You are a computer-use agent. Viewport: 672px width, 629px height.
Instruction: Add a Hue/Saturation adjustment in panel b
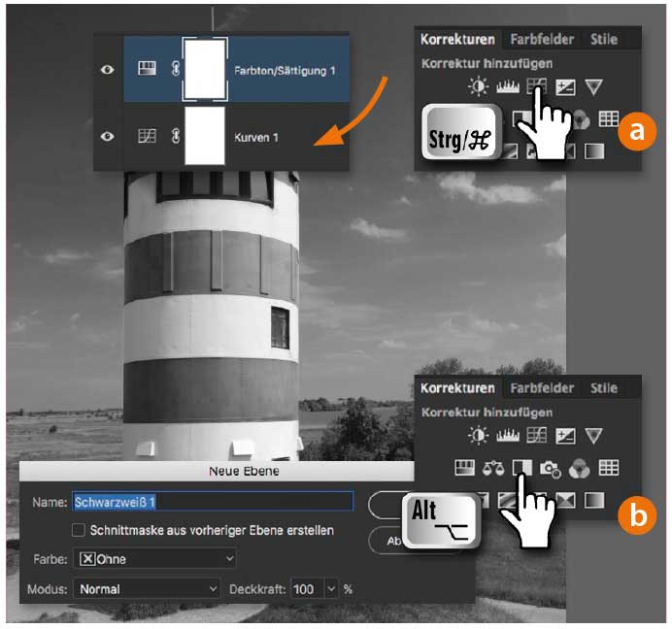pyautogui.click(x=464, y=468)
